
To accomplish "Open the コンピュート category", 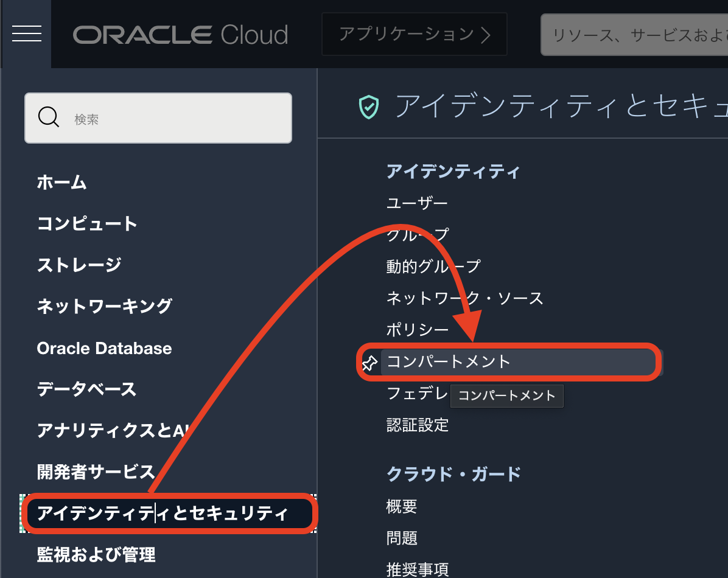I will (x=87, y=223).
